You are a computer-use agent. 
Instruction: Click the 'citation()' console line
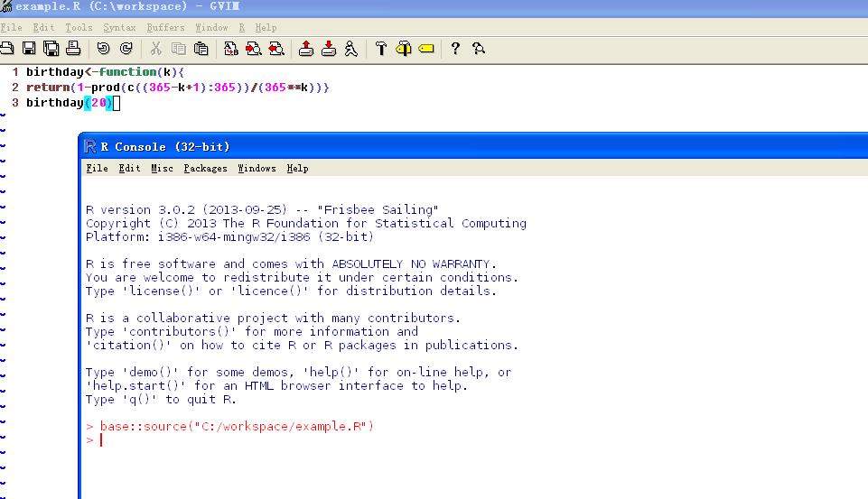pos(303,346)
